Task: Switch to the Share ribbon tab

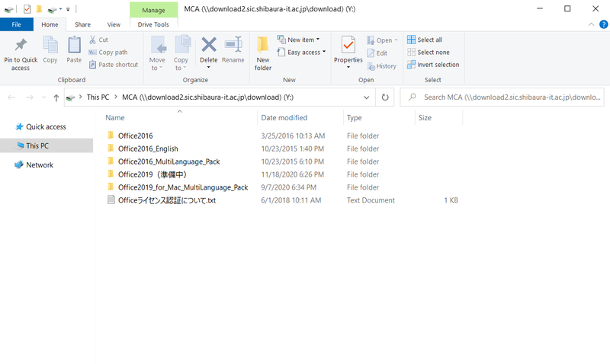Action: pos(82,24)
